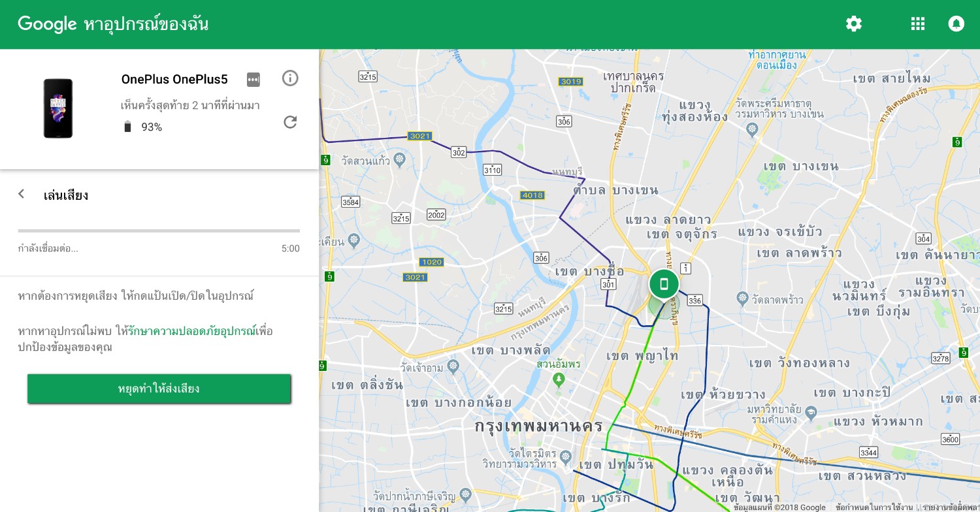This screenshot has width=980, height=512.
Task: Click the last-seen 2 นาทีที่ผ่านมา text
Action: point(190,105)
